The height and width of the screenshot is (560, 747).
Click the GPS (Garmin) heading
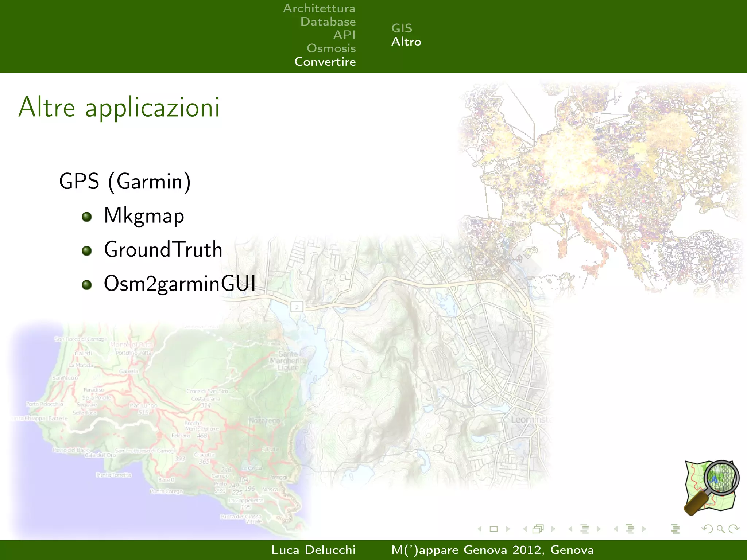point(125,182)
